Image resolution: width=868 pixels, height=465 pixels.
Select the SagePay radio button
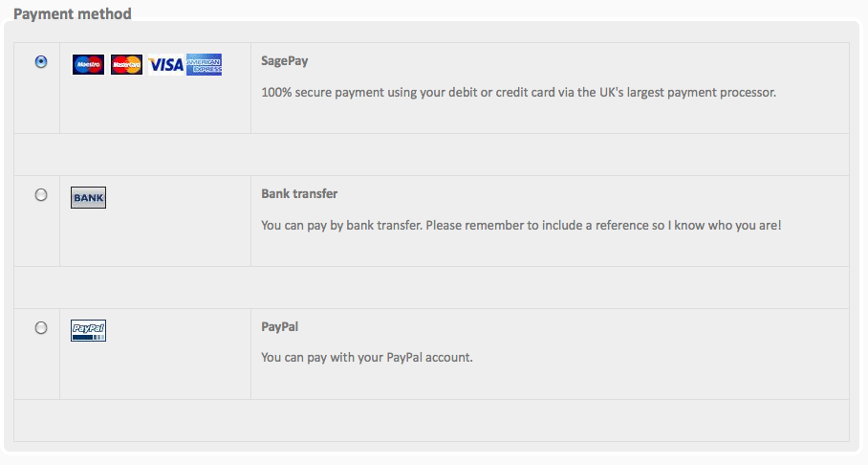pos(41,61)
